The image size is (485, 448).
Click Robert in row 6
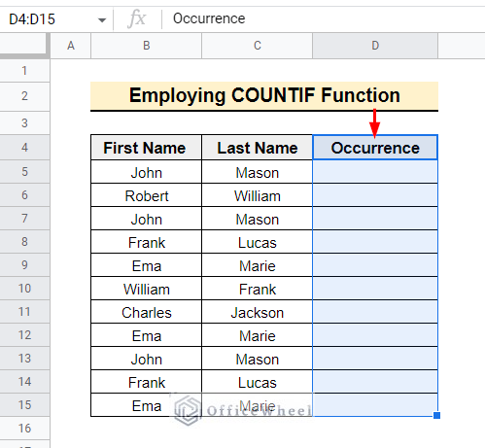(x=146, y=195)
